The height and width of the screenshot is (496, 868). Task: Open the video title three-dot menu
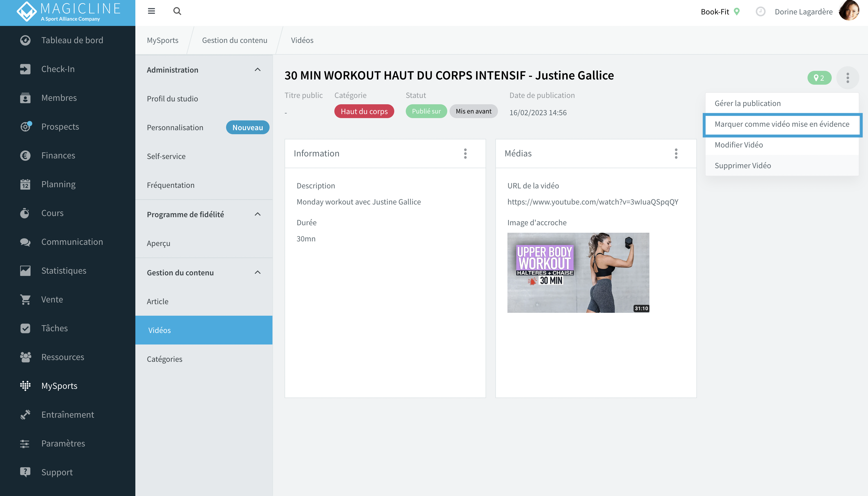point(848,78)
